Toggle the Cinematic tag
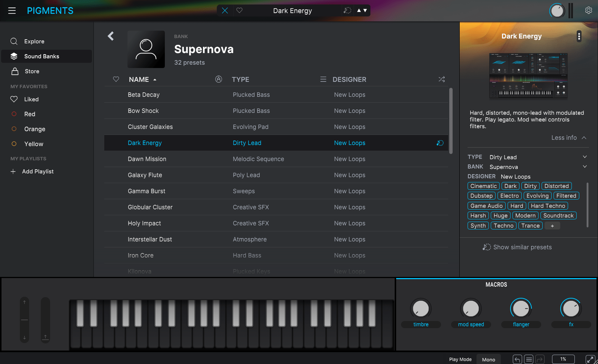This screenshot has width=598, height=364. pyautogui.click(x=483, y=186)
